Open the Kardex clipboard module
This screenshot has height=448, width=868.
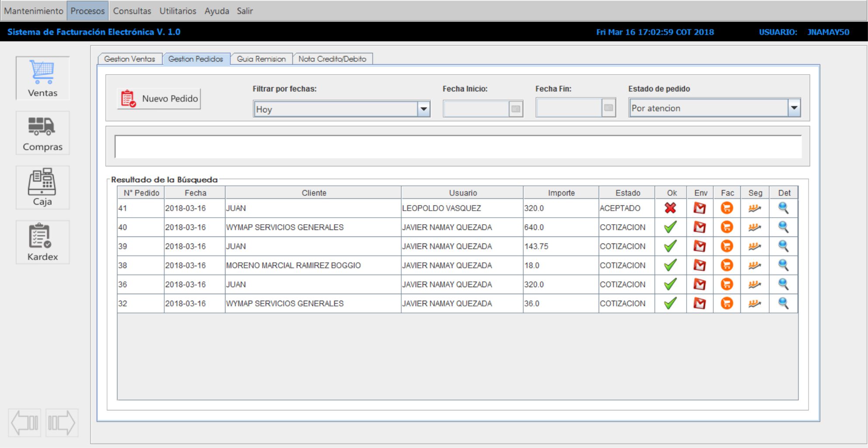pyautogui.click(x=42, y=242)
